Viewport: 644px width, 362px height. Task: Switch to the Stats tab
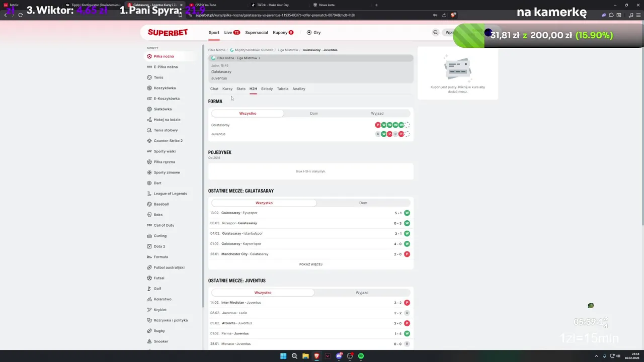pyautogui.click(x=241, y=89)
